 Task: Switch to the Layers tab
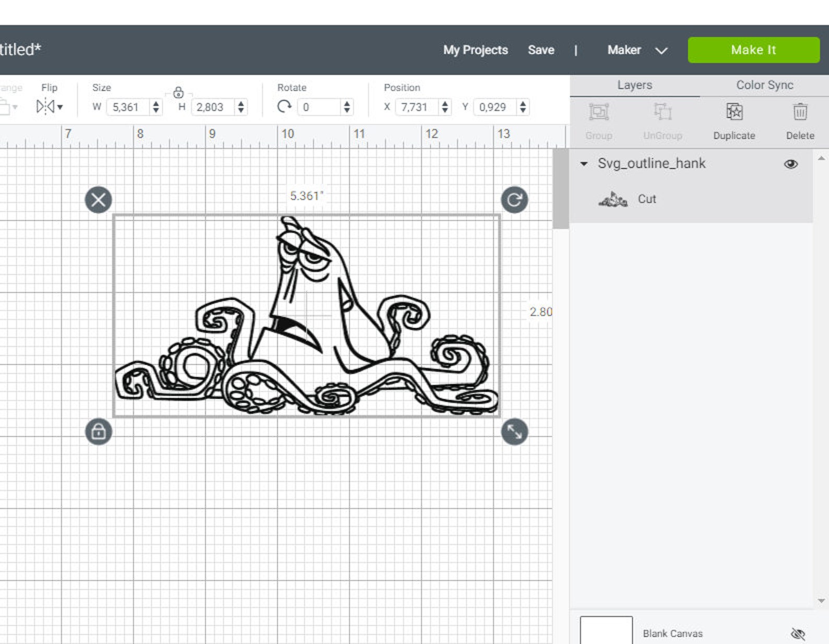coord(634,85)
